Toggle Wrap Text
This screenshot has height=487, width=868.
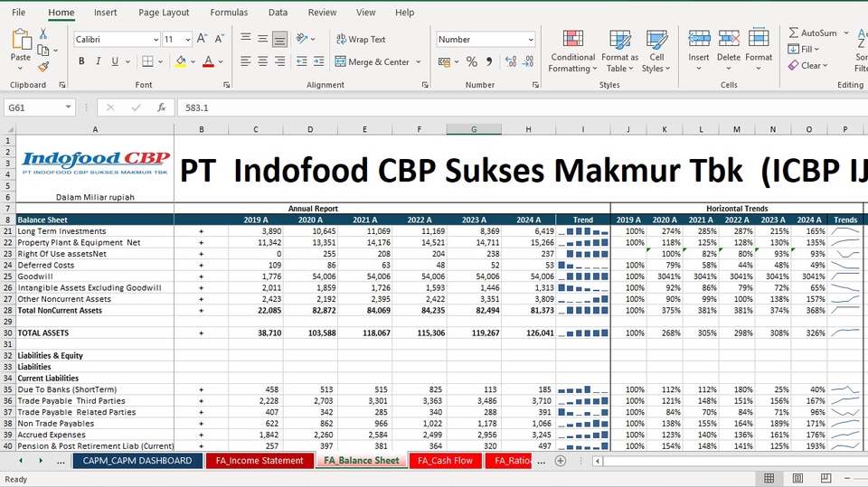click(361, 39)
